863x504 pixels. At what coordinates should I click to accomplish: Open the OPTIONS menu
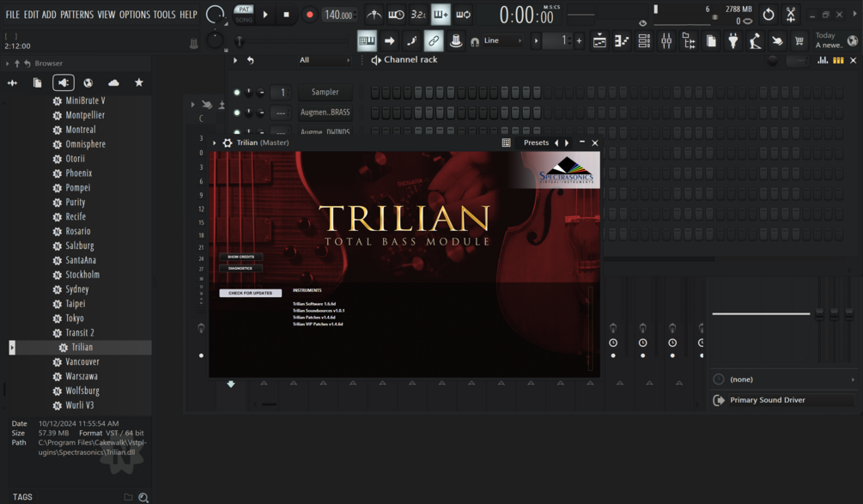point(134,15)
